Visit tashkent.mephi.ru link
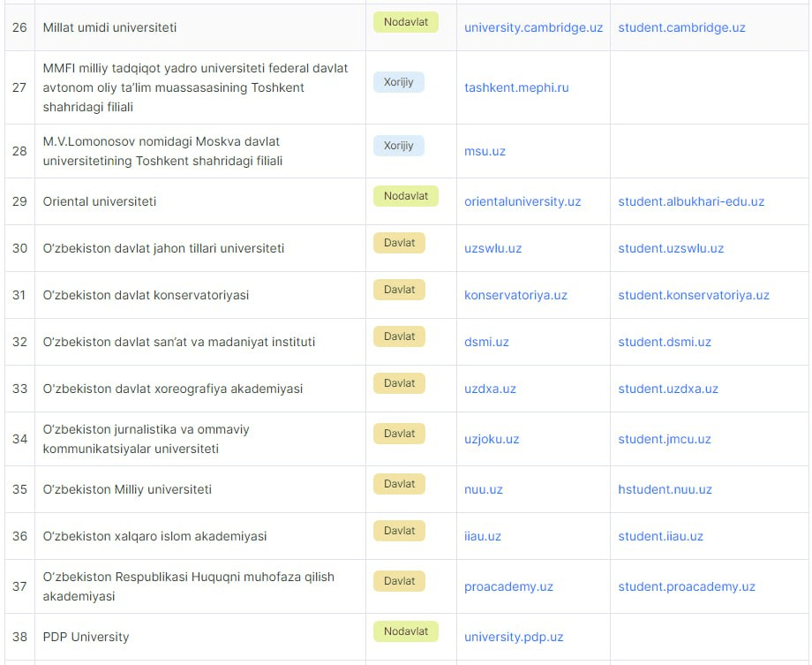Image resolution: width=812 pixels, height=665 pixels. point(516,87)
